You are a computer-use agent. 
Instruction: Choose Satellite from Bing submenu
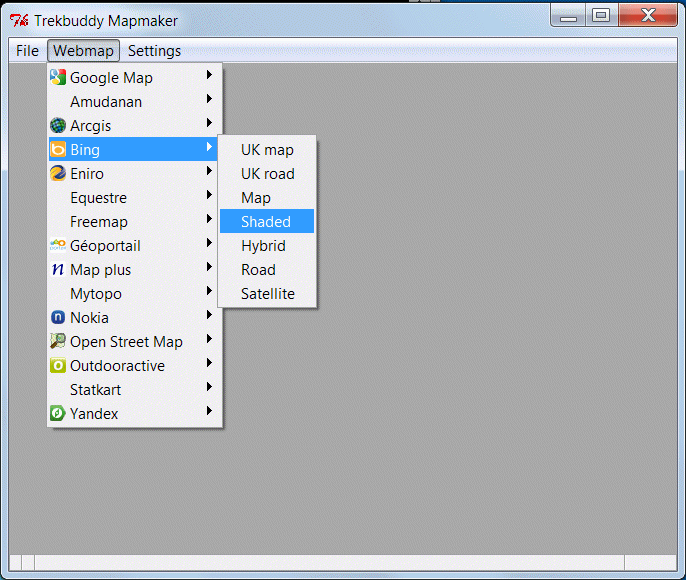pos(267,294)
